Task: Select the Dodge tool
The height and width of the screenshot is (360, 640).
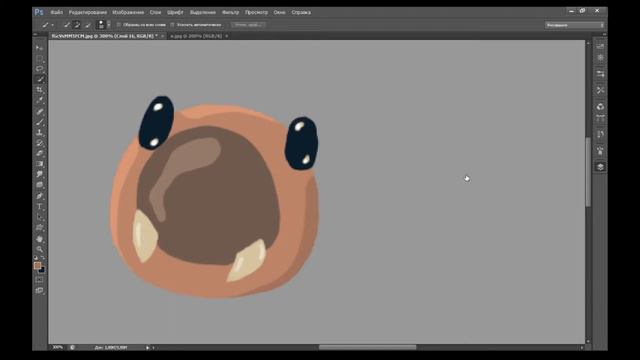Action: [x=40, y=185]
